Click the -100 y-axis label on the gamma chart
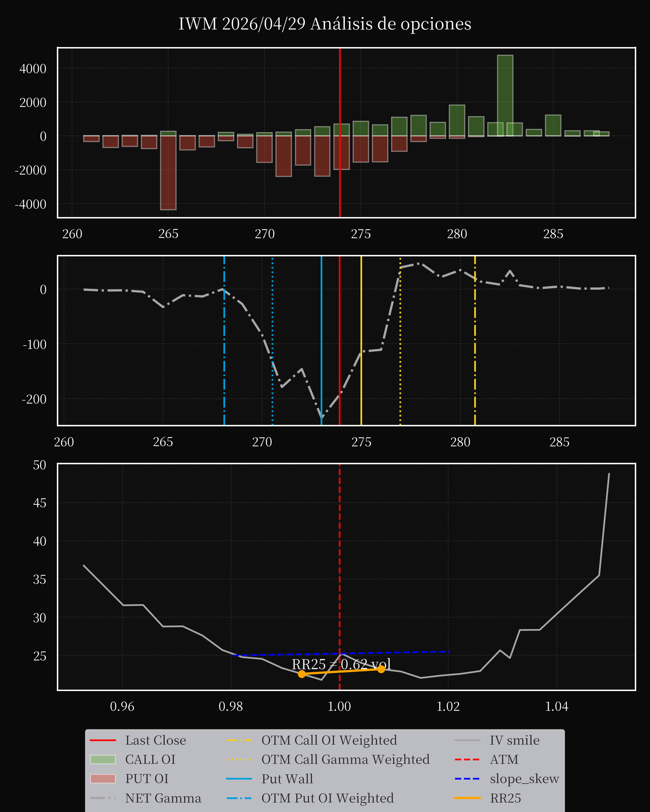 click(35, 345)
